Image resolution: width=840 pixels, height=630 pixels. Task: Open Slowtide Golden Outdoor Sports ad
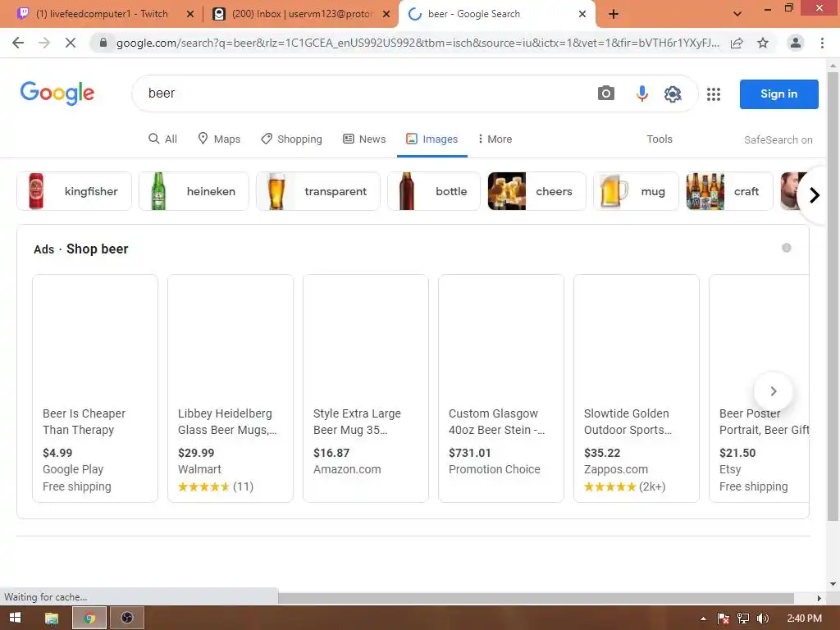[x=637, y=388]
